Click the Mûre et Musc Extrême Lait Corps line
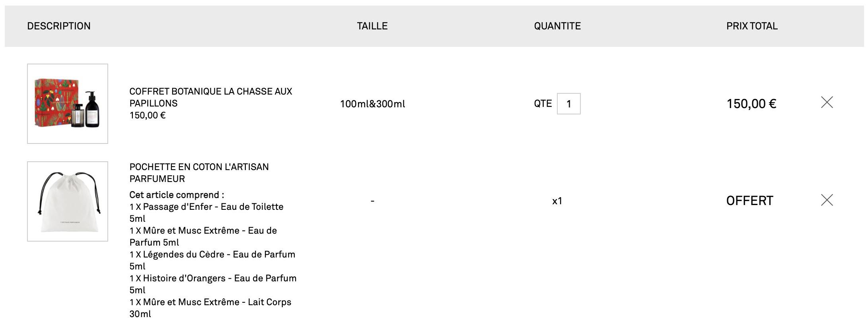Screen dimensions: 868x333 click(210, 302)
